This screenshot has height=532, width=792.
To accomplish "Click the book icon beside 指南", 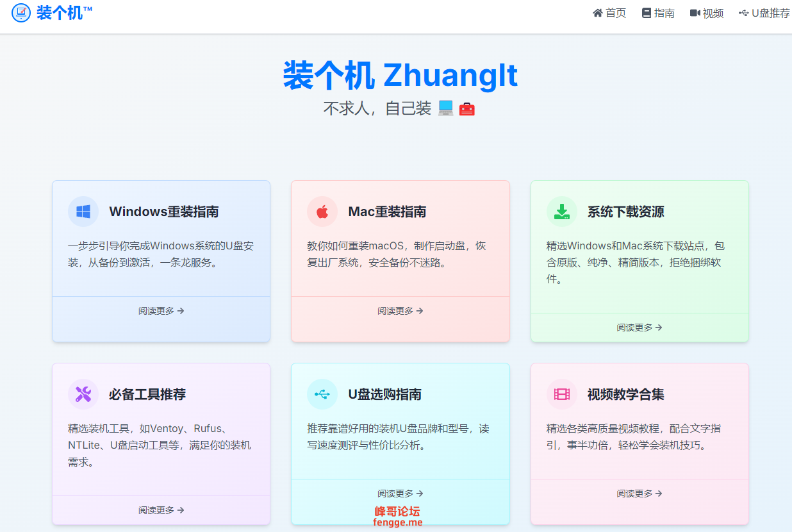I will [647, 13].
